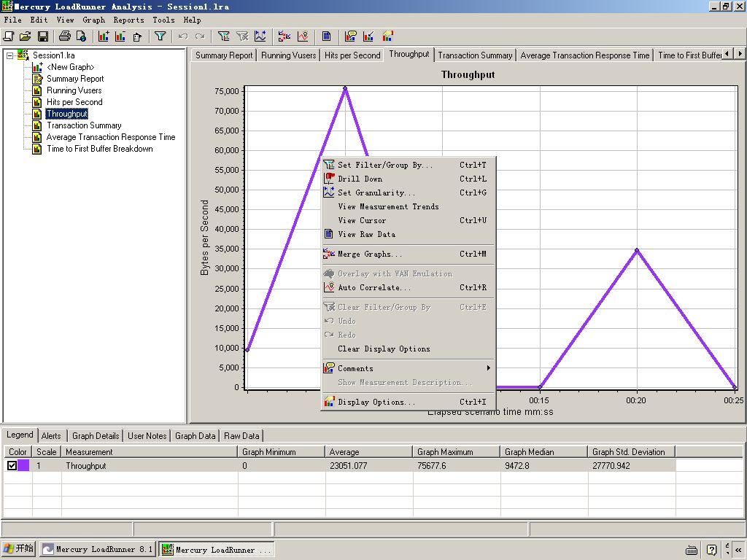Save the session with the floppy icon

42,36
